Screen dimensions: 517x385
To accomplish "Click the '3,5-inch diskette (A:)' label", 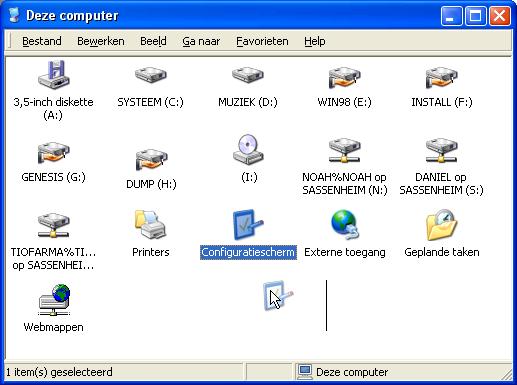I will [x=53, y=109].
